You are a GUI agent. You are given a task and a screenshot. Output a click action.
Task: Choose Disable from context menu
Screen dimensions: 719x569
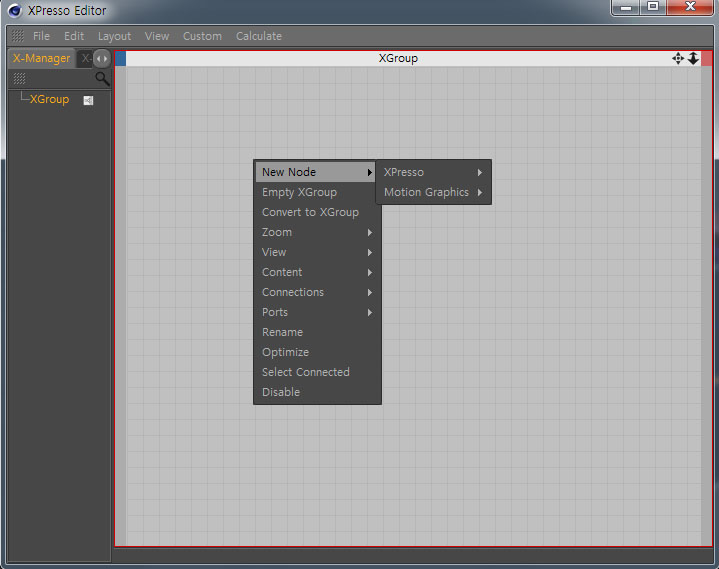pos(317,392)
